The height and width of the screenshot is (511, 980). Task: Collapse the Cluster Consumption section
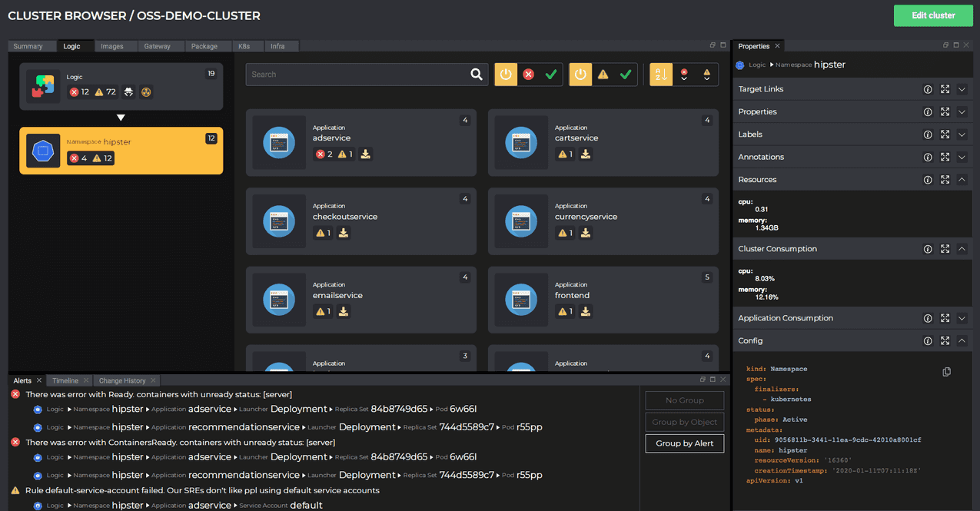pos(963,248)
